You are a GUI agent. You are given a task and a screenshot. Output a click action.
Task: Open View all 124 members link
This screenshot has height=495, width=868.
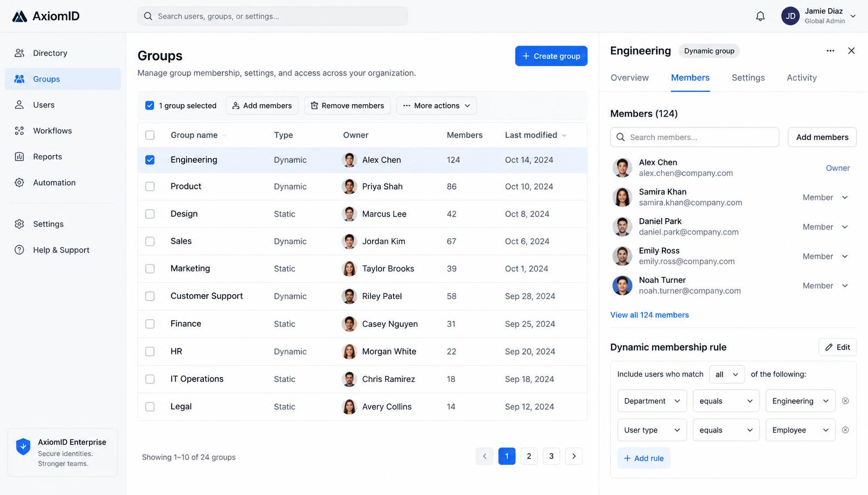pos(649,315)
